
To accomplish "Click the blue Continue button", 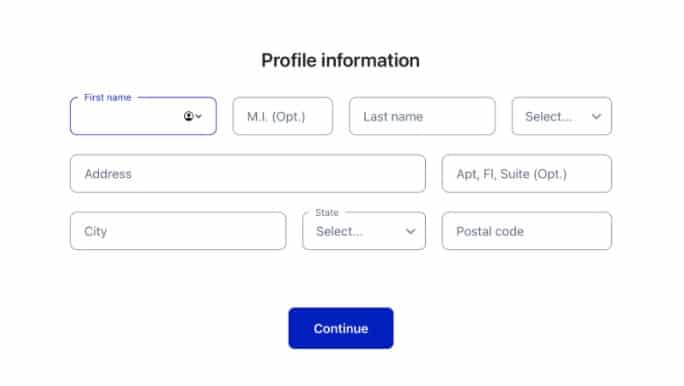I will point(341,328).
